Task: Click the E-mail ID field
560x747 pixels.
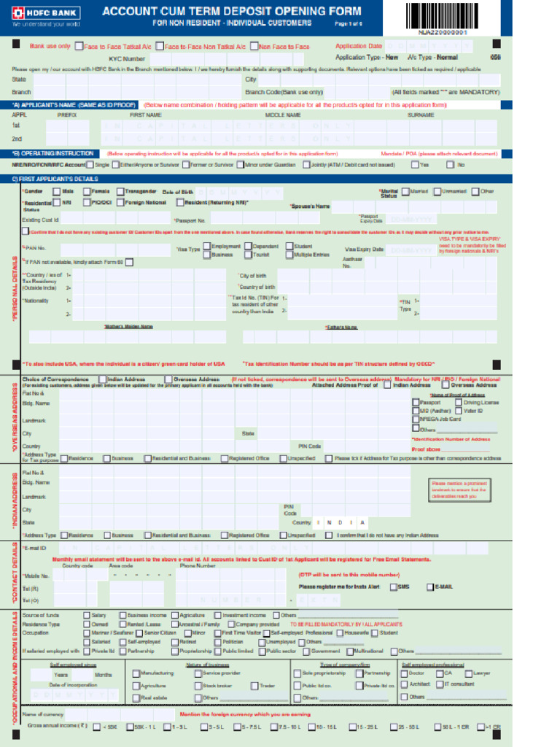Action: click(x=274, y=549)
